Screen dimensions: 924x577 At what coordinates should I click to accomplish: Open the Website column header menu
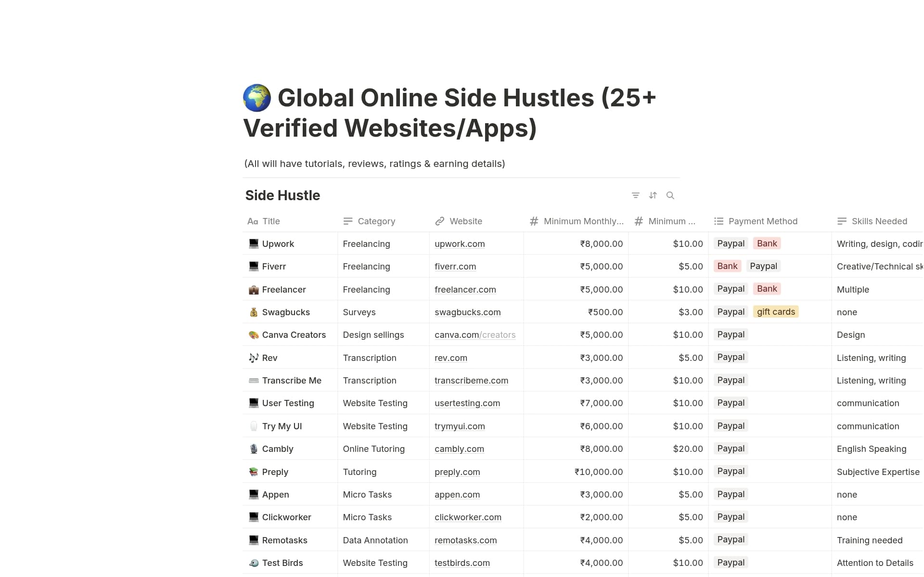(x=476, y=221)
